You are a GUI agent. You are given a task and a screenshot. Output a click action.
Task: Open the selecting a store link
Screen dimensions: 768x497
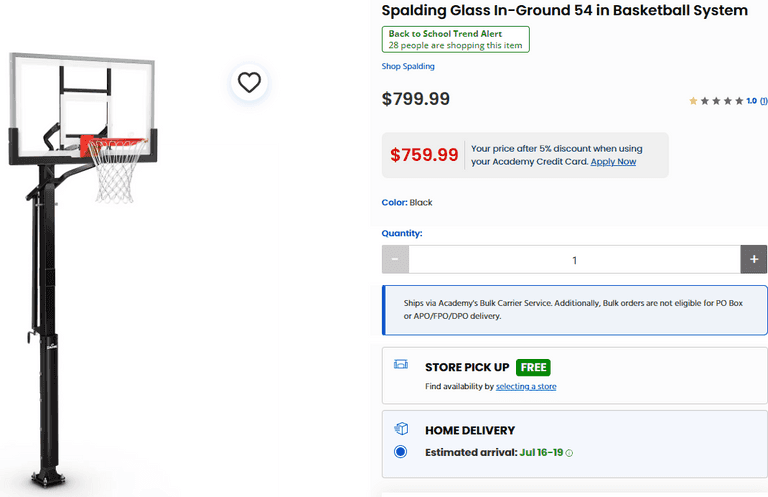click(526, 386)
